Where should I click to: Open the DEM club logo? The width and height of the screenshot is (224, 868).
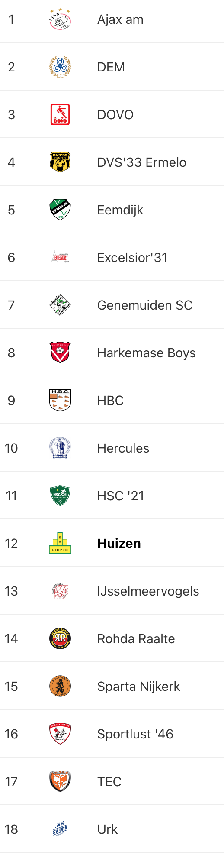click(60, 67)
